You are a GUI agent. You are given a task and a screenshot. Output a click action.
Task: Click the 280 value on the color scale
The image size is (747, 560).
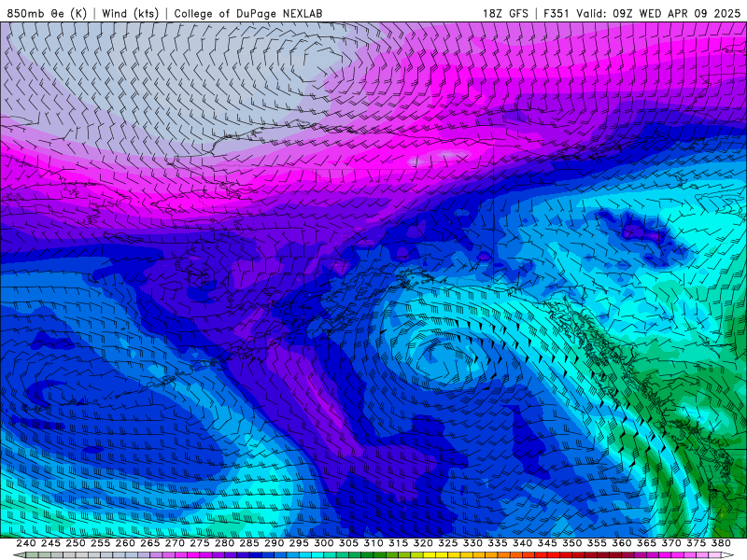point(224,543)
